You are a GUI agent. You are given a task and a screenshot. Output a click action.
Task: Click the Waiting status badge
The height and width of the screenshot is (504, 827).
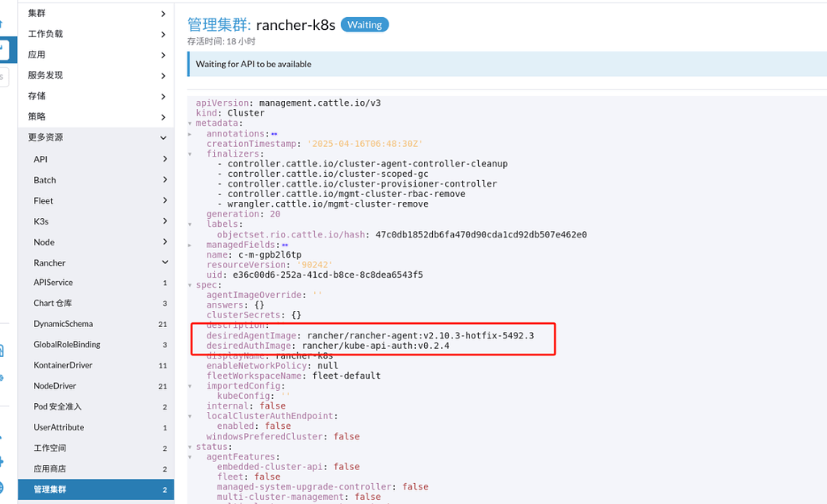[x=364, y=24]
